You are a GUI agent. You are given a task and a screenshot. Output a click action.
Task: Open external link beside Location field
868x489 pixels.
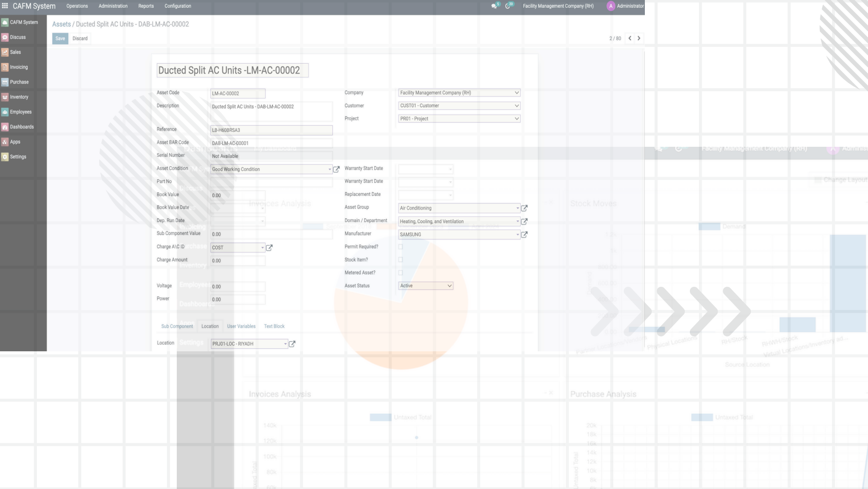point(292,344)
